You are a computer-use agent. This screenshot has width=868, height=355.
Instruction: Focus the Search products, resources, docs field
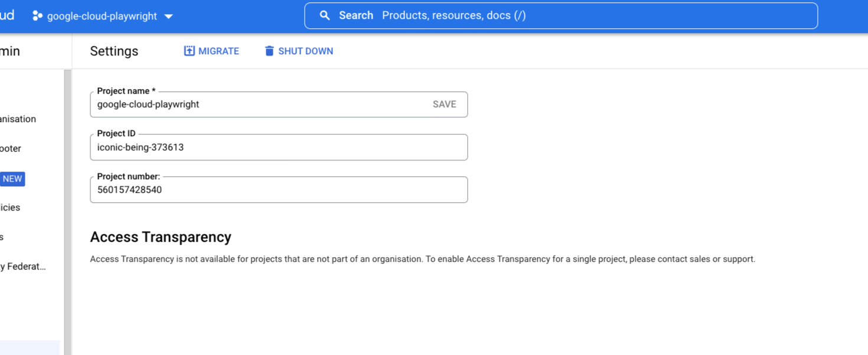click(561, 16)
